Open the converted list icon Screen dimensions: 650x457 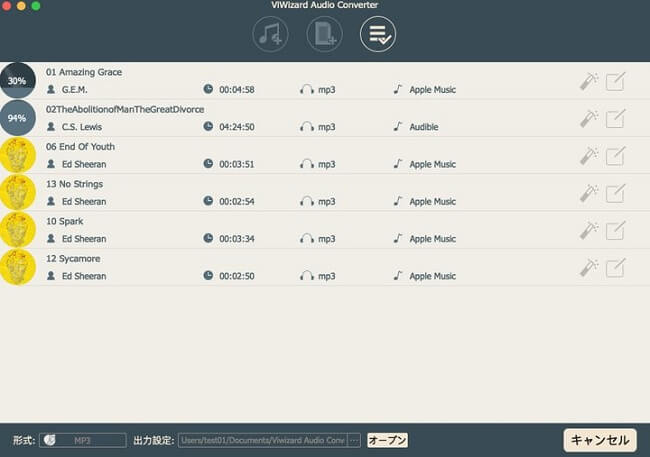(x=378, y=34)
